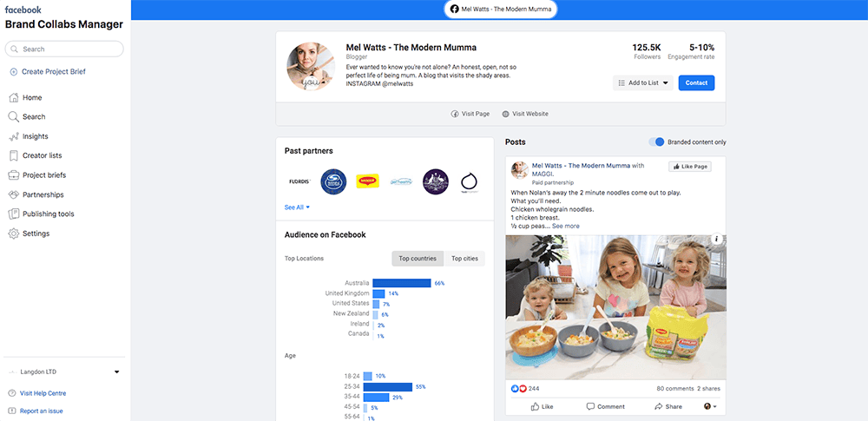Click the Visit Help Centre question icon
Screen dimensions: 868x421
pyautogui.click(x=11, y=393)
